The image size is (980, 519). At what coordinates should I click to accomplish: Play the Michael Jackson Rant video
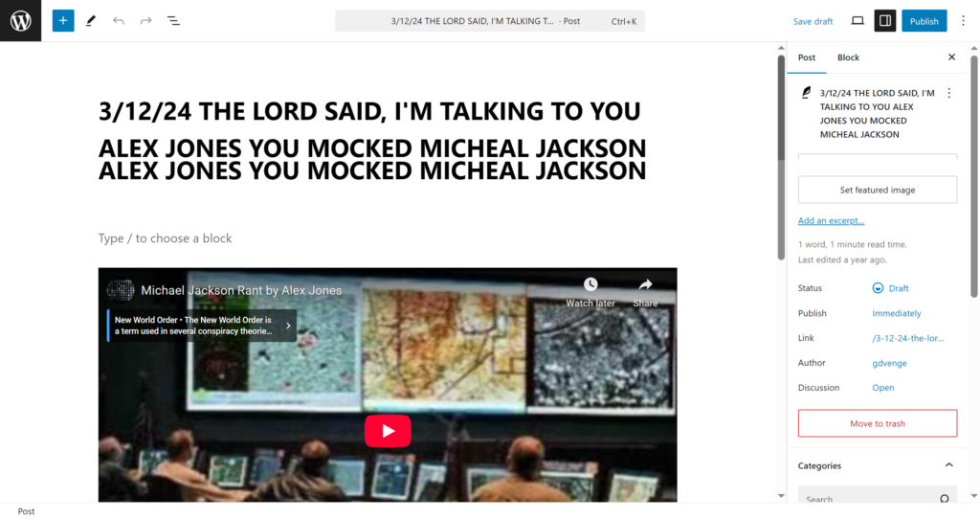[x=388, y=431]
